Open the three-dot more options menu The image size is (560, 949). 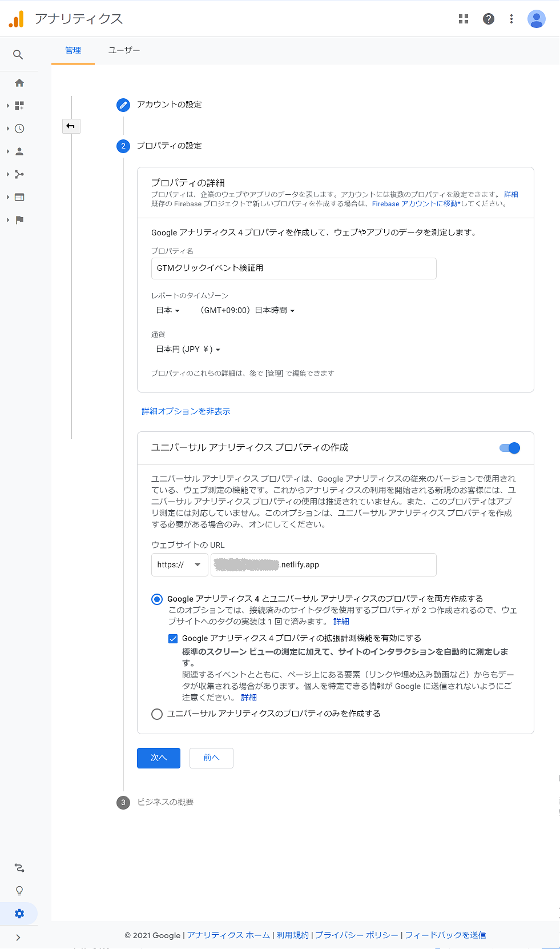tap(511, 19)
